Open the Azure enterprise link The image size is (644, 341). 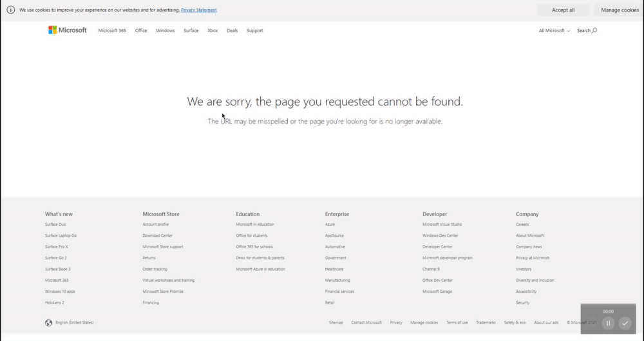point(330,225)
